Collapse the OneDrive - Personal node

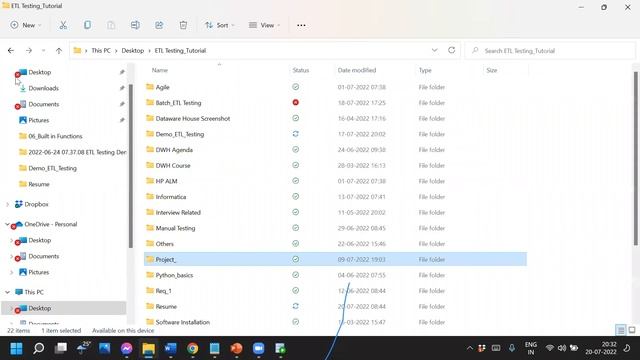[7, 224]
